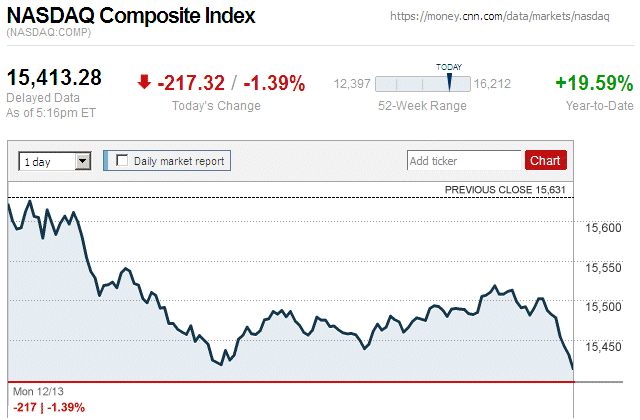Click the +19.59% Year-to-Date value
640x420 pixels.
click(x=593, y=84)
